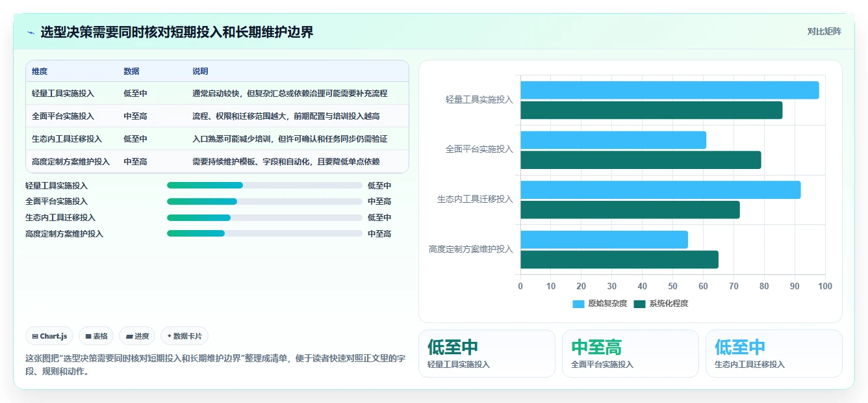Click the 维度 column header
Viewport: 868px width, 403px height.
click(x=40, y=71)
